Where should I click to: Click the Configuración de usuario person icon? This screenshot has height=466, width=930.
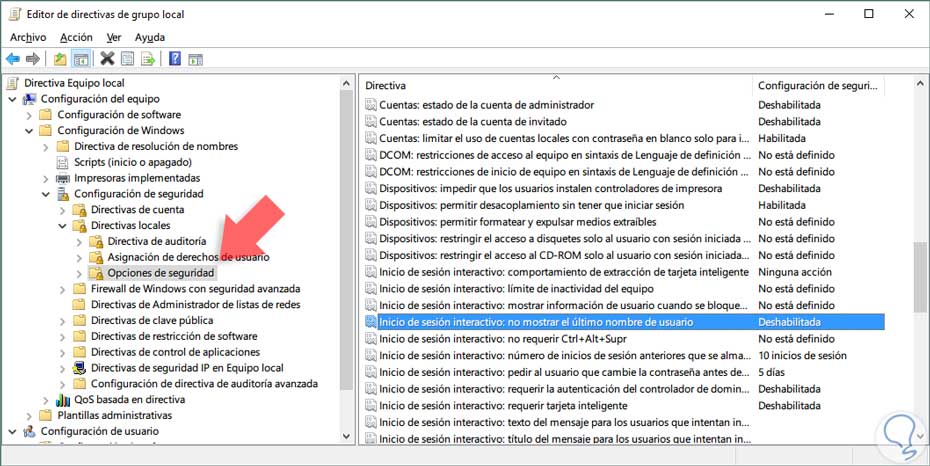point(29,432)
